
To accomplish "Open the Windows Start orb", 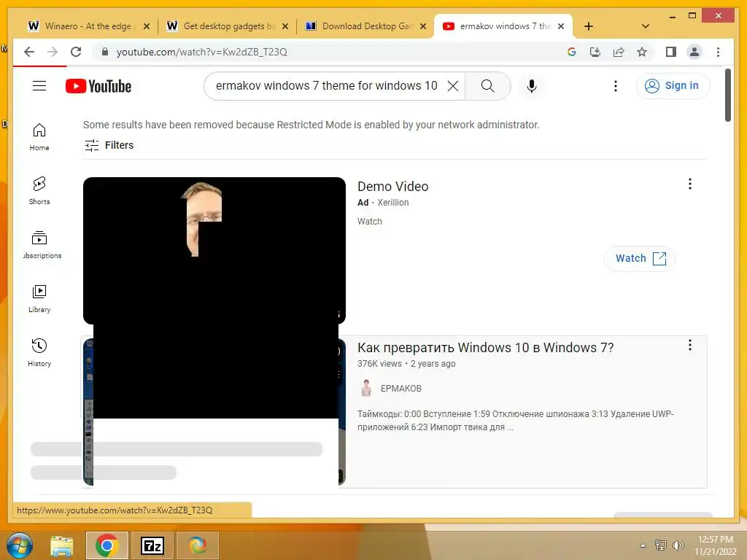I will tap(19, 545).
